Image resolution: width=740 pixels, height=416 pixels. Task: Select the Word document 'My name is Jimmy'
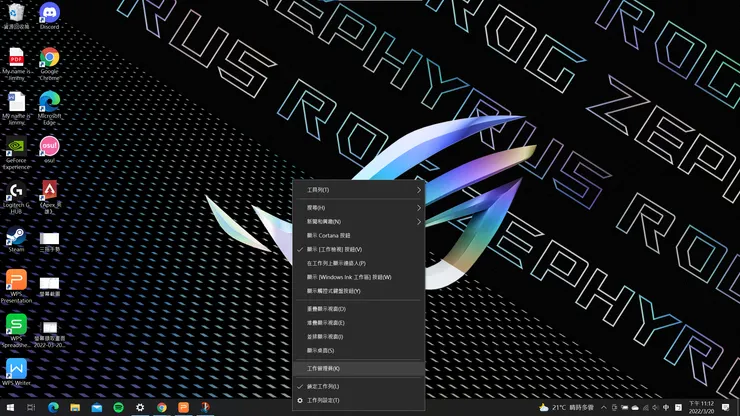pos(17,108)
